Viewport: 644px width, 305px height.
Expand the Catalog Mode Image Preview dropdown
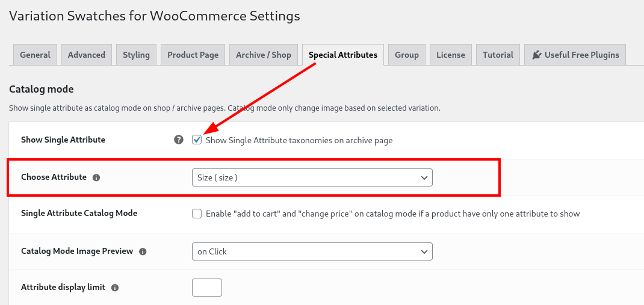coord(312,251)
